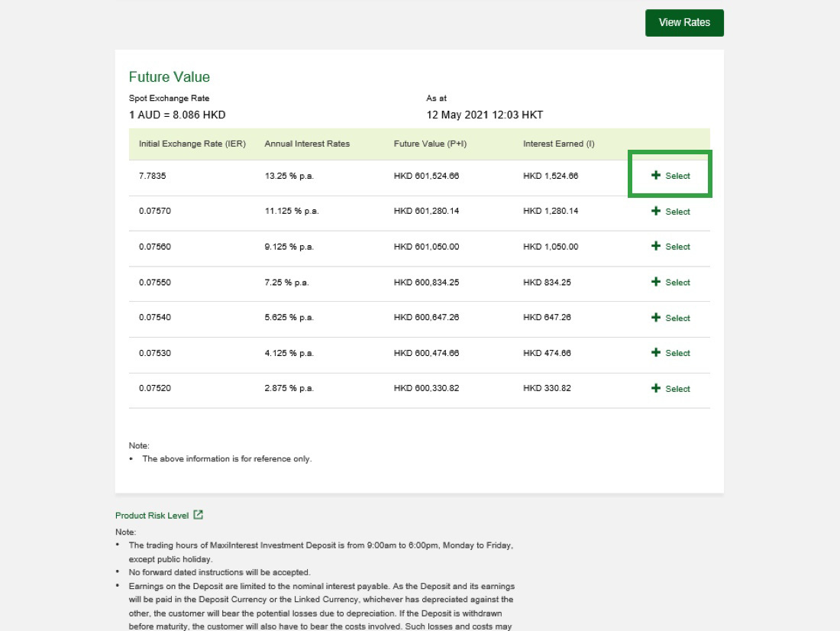
Task: Click the Interest Earned (I) column header
Action: [x=558, y=144]
